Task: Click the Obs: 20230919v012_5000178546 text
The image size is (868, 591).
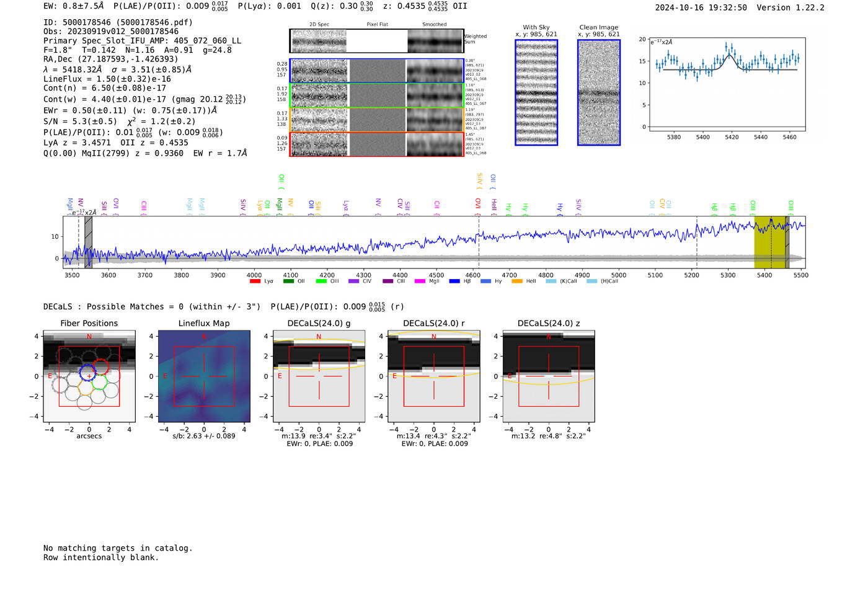Action: (x=111, y=32)
